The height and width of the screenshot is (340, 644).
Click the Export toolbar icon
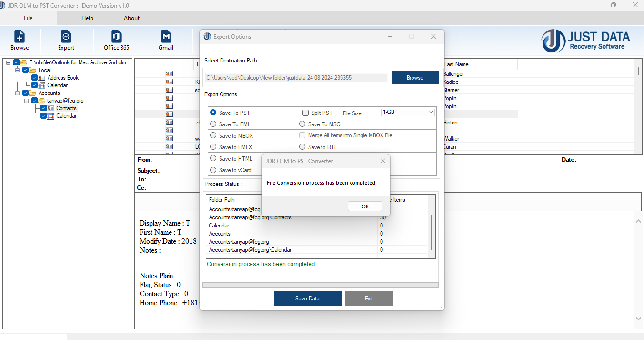(x=66, y=37)
